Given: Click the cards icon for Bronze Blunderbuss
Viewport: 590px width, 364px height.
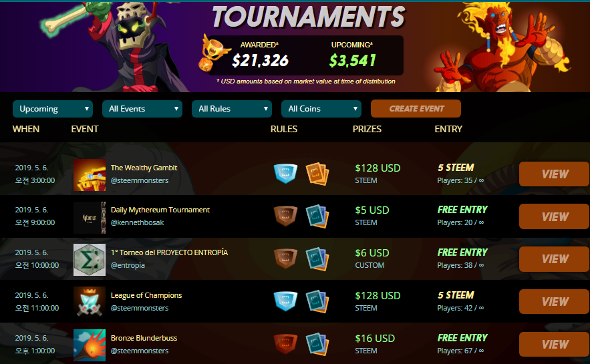Looking at the screenshot, I should pos(317,344).
